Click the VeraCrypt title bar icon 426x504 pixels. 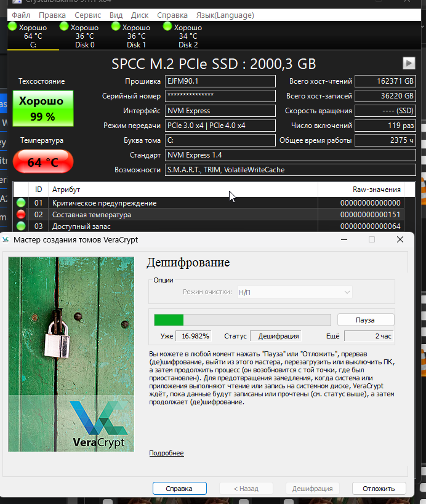6,240
